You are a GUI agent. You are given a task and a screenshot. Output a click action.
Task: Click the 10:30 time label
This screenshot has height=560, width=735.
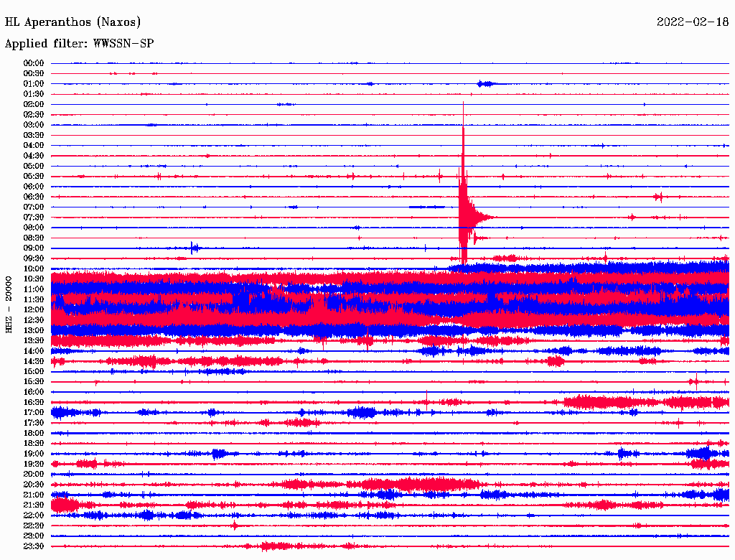(x=34, y=279)
